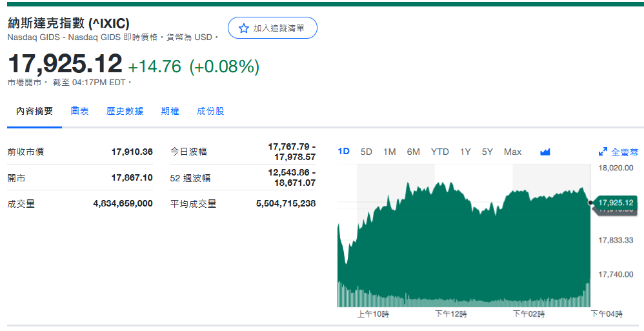The height and width of the screenshot is (331, 644).
Task: Choose the 6M chart range
Action: click(413, 152)
